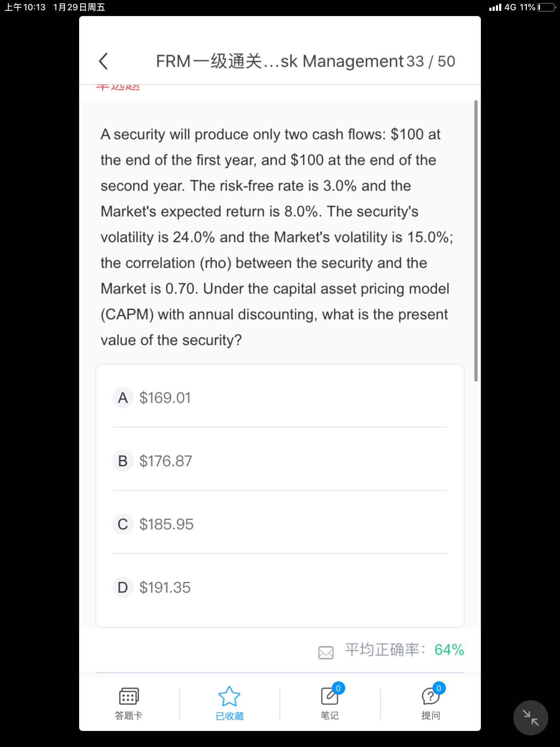Viewport: 560px width, 747px height.
Task: Click the vertical scrollbar beside the question
Action: 476,241
